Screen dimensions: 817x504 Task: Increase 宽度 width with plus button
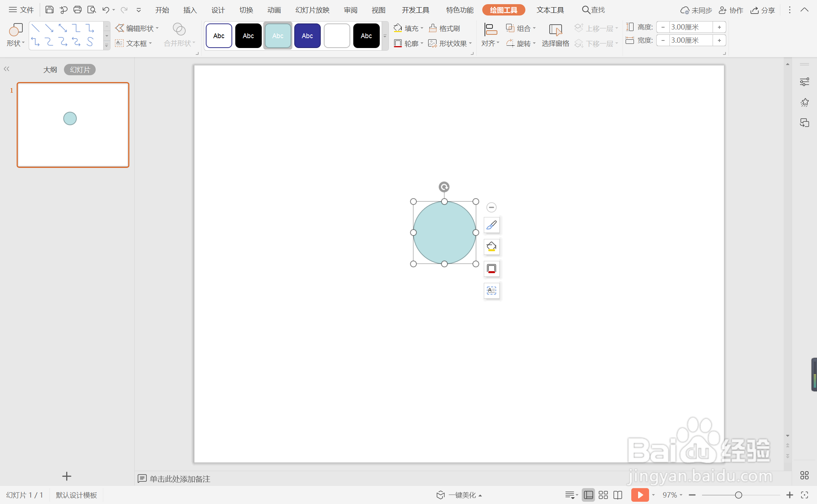pyautogui.click(x=719, y=40)
